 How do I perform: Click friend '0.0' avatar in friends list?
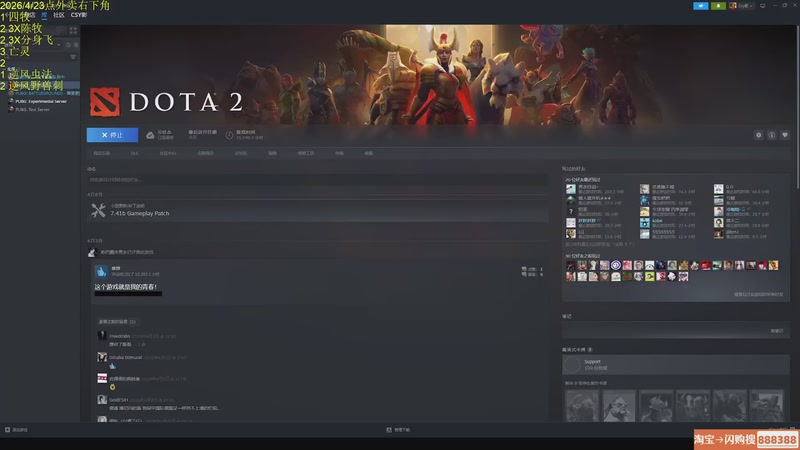point(718,189)
